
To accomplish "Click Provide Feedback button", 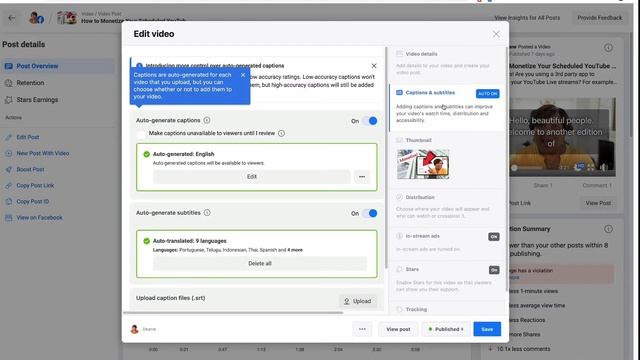I will click(x=600, y=18).
